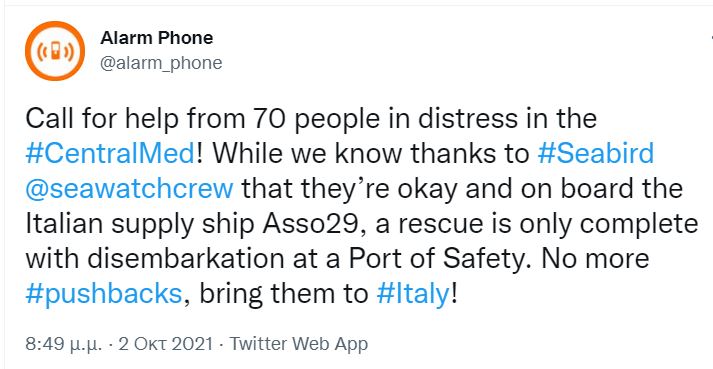Open the #Italy hashtag
Screen dimensions: 713x369
tap(413, 294)
